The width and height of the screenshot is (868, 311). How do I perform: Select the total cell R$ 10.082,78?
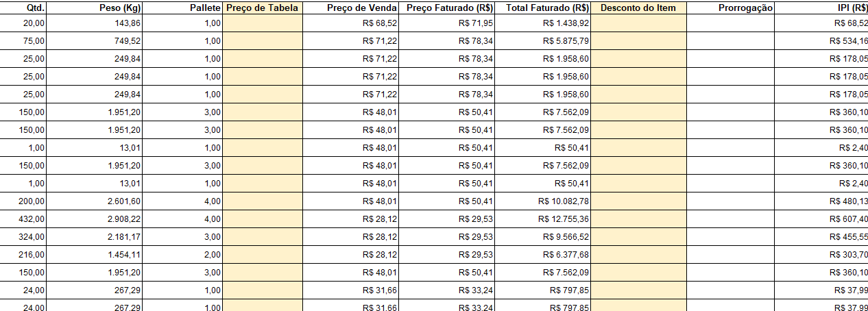click(x=543, y=201)
